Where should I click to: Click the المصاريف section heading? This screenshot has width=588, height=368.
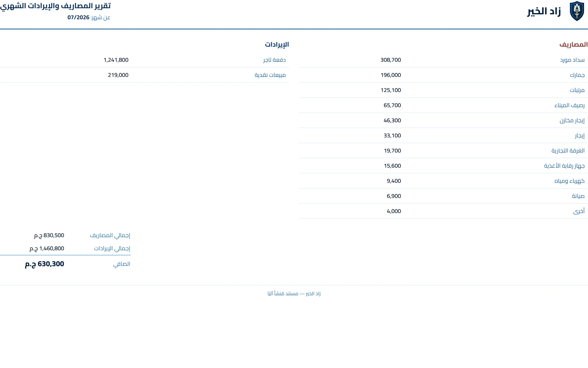574,44
